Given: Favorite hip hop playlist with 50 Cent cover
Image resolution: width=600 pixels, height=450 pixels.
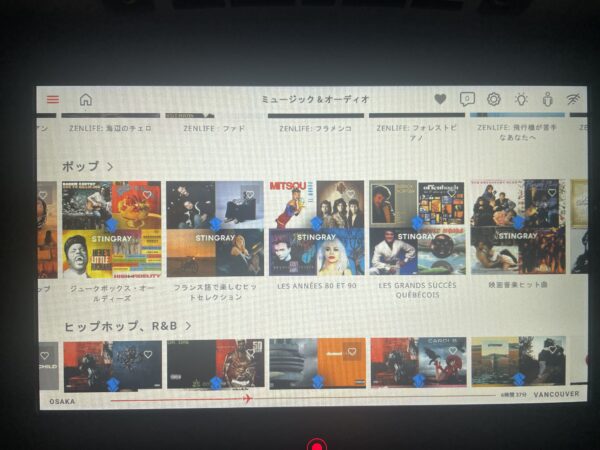Looking at the screenshot, I should pyautogui.click(x=251, y=353).
